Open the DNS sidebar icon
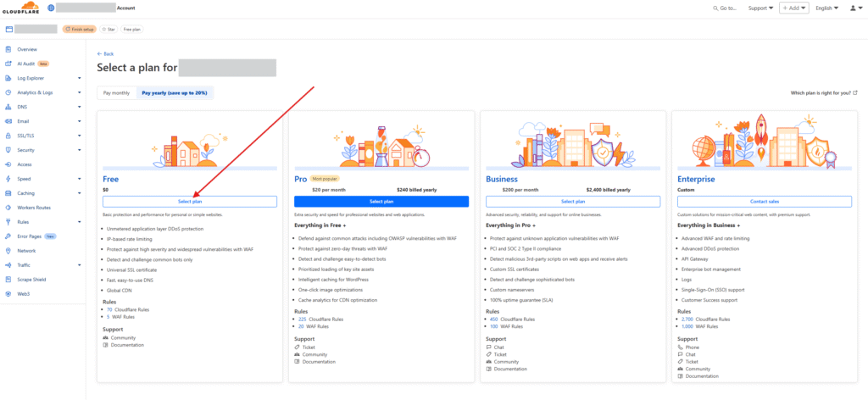The height and width of the screenshot is (400, 868). [8, 107]
